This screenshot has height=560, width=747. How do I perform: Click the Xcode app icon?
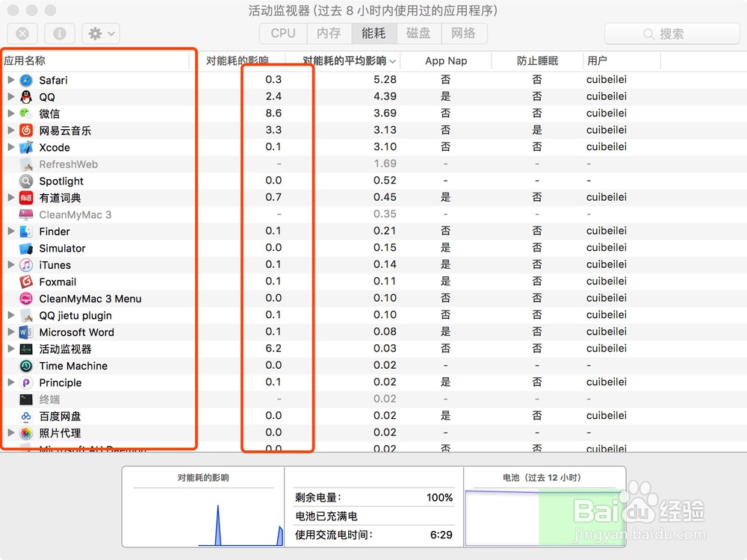[x=26, y=147]
